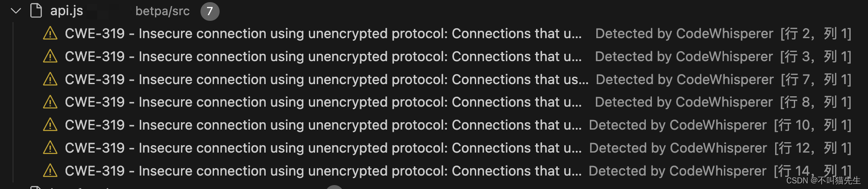This screenshot has height=189, width=868.
Task: Click warning icon for line 12 issue
Action: 50,148
